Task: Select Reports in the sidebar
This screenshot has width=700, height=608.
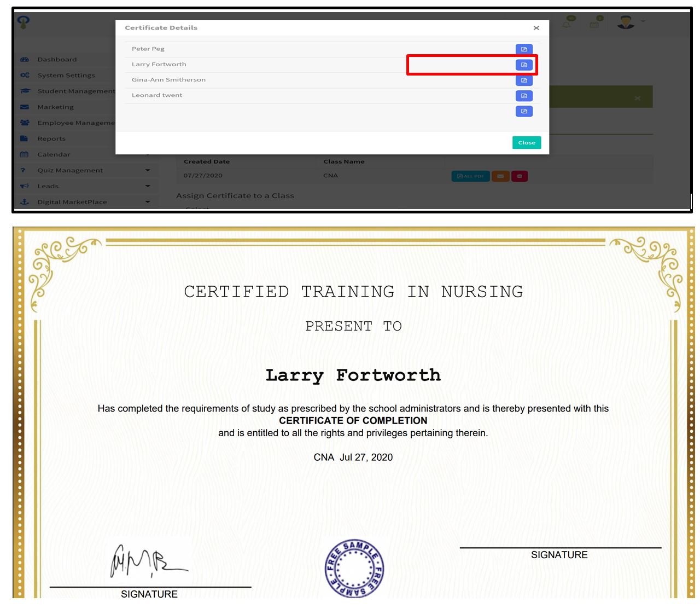Action: (x=51, y=139)
